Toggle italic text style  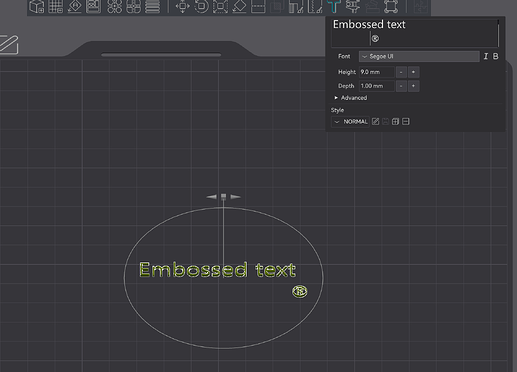pyautogui.click(x=486, y=56)
